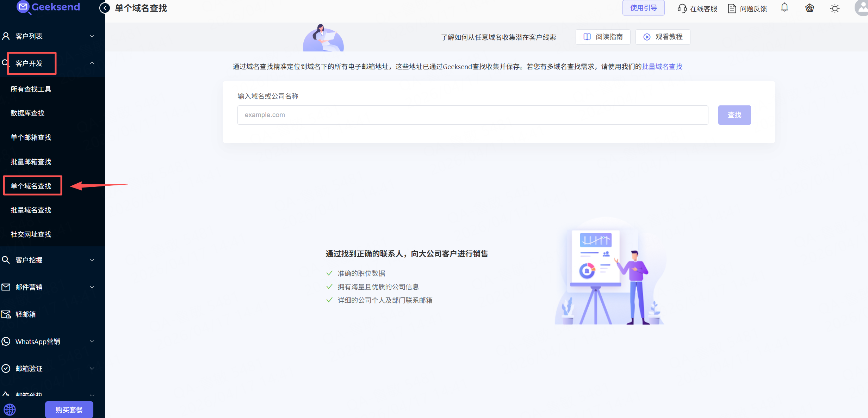Click the example.com domain input field
Viewport: 868px width, 418px height.
click(472, 115)
